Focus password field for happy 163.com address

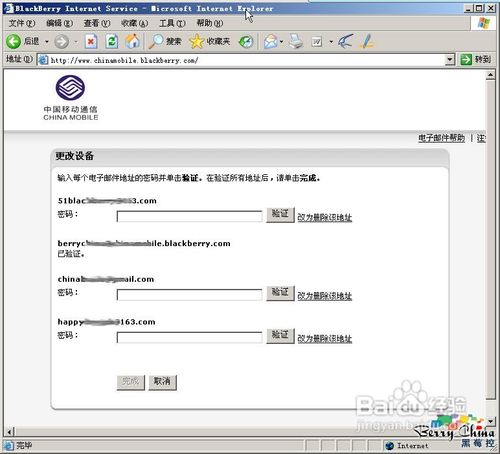(189, 338)
